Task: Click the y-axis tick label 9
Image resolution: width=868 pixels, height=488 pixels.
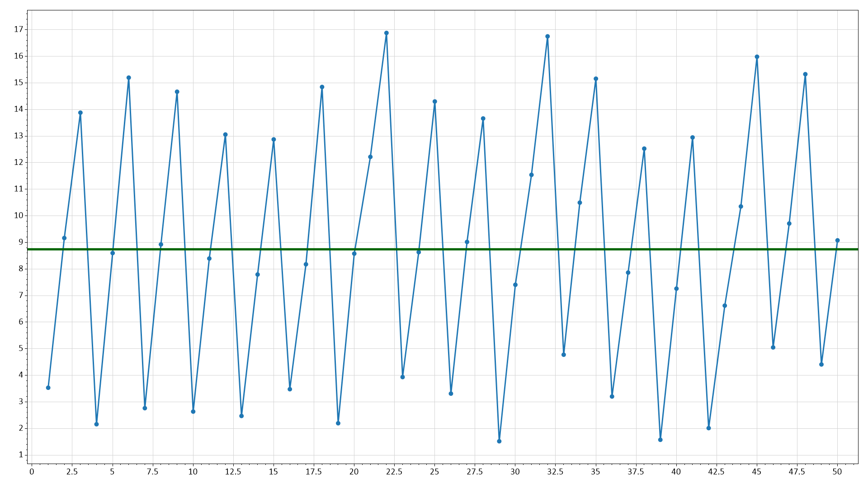Action: pos(20,242)
